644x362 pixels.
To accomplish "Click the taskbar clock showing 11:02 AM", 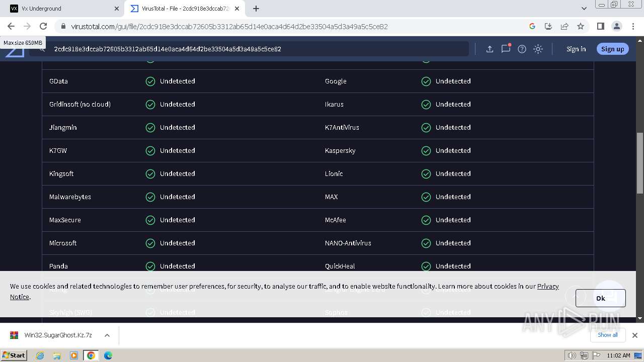I will (x=618, y=355).
